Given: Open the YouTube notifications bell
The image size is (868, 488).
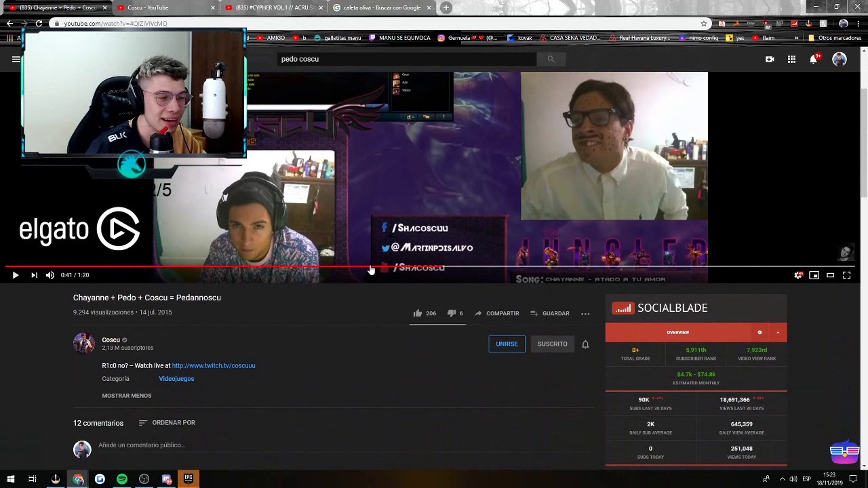Looking at the screenshot, I should pos(813,59).
